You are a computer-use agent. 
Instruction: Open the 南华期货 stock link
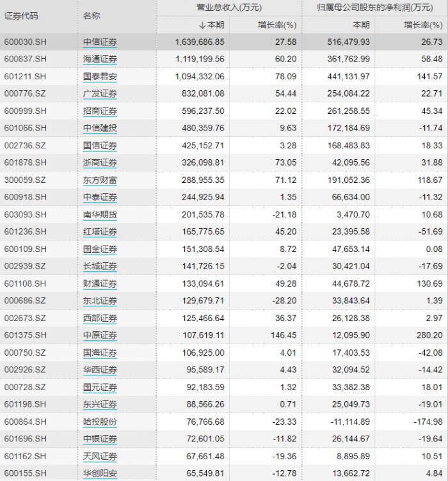[100, 214]
